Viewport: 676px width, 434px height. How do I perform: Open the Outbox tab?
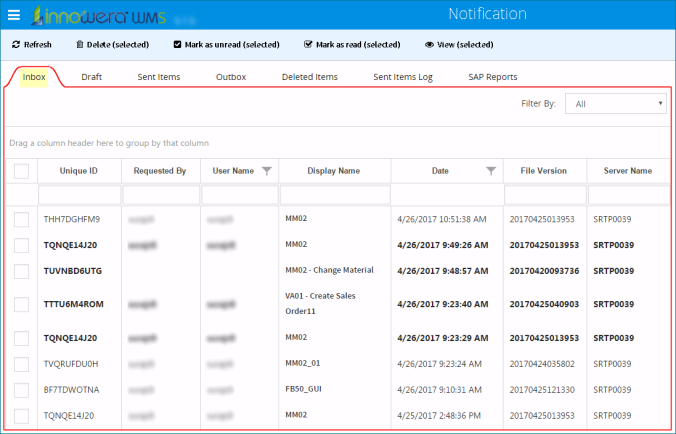pyautogui.click(x=231, y=77)
